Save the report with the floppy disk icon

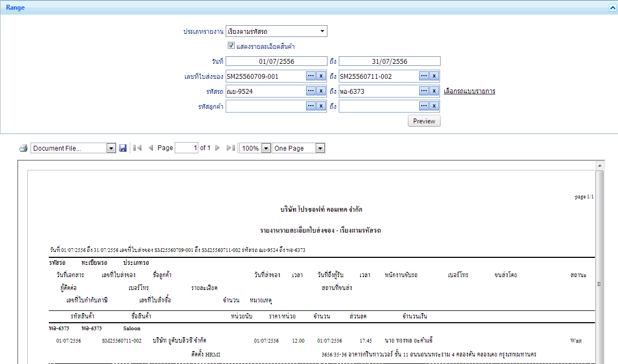pyautogui.click(x=123, y=148)
